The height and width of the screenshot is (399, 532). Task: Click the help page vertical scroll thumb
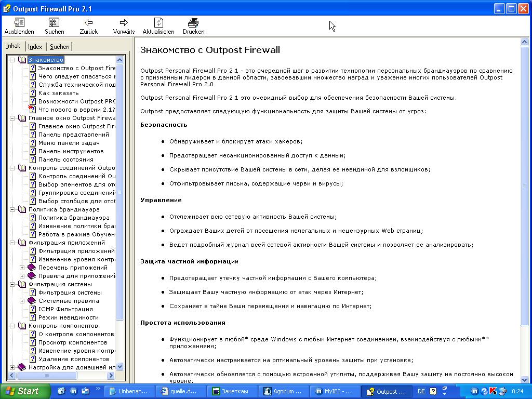(x=524, y=185)
